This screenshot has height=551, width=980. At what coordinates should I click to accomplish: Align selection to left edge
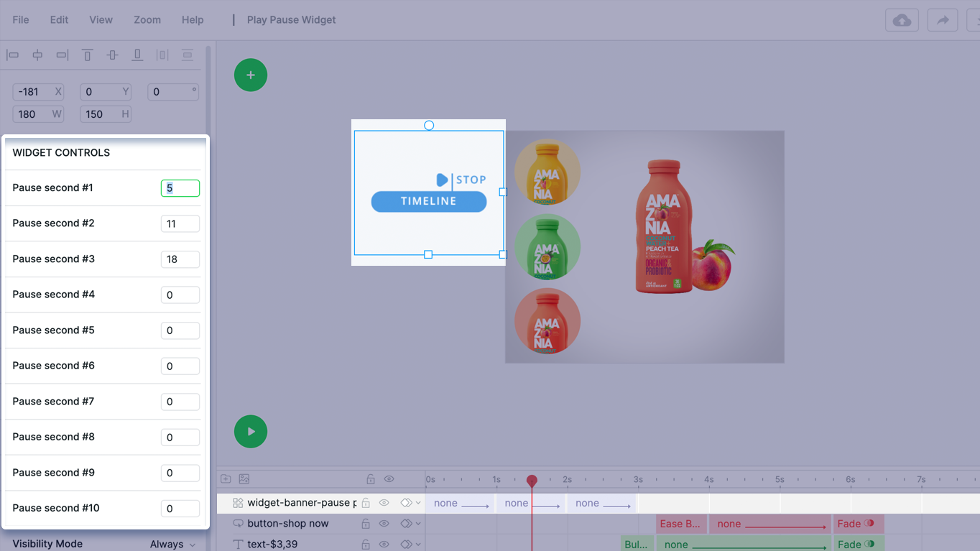point(13,55)
